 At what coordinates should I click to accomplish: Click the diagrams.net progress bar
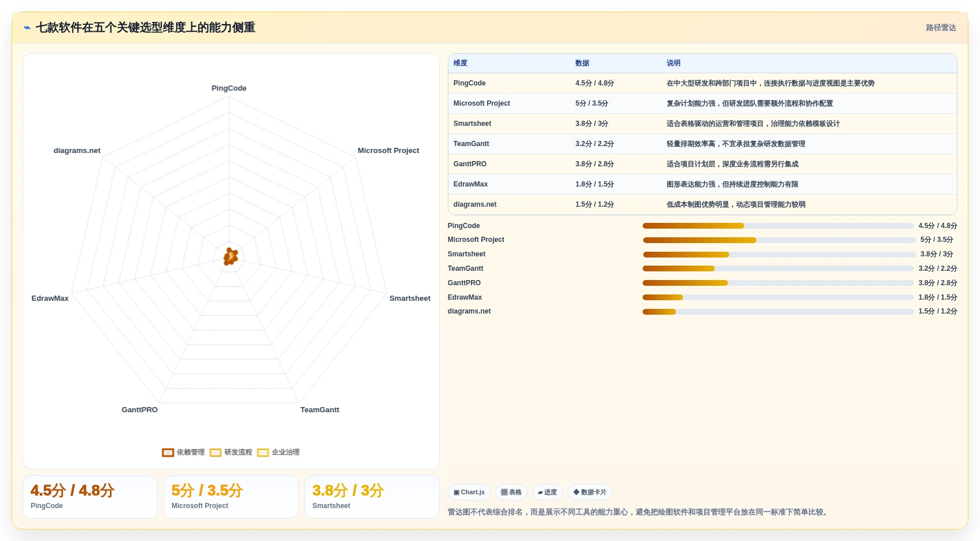(x=778, y=312)
